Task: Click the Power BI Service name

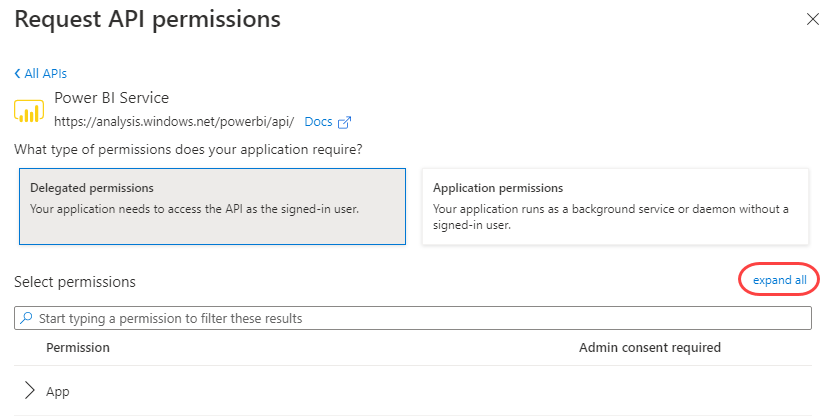Action: tap(111, 98)
